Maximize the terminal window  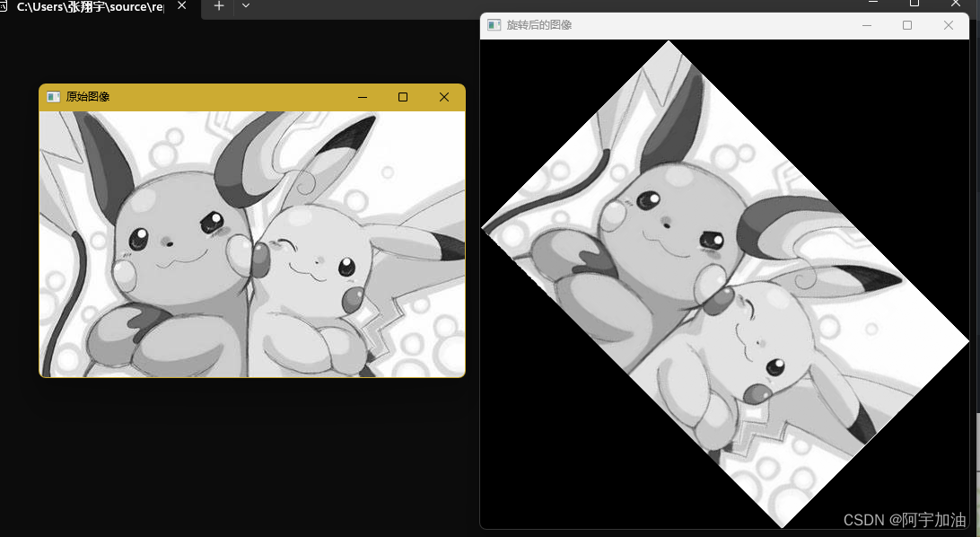(914, 3)
